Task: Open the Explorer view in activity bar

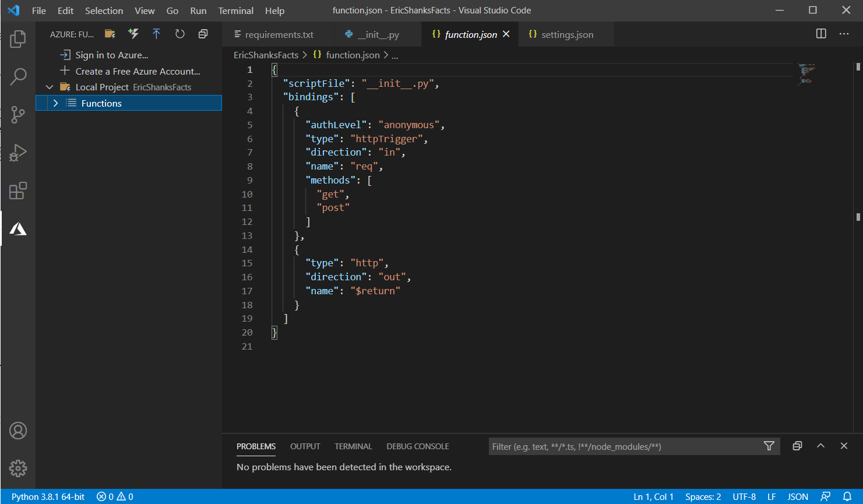Action: pyautogui.click(x=18, y=39)
